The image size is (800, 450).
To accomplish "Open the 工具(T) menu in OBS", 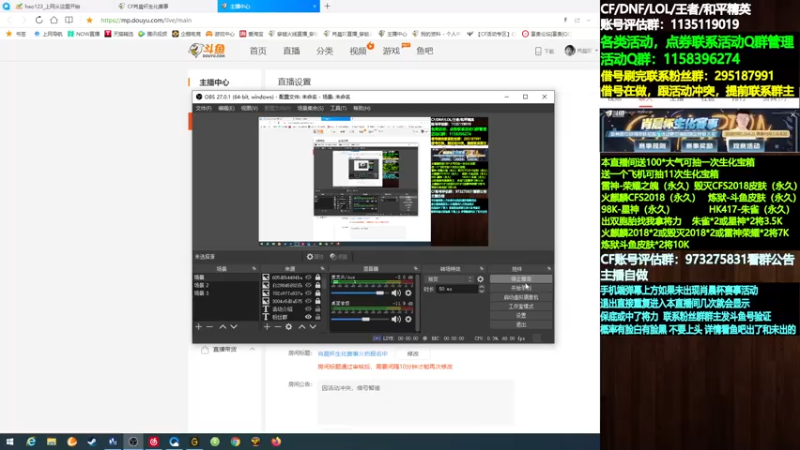I will [338, 108].
